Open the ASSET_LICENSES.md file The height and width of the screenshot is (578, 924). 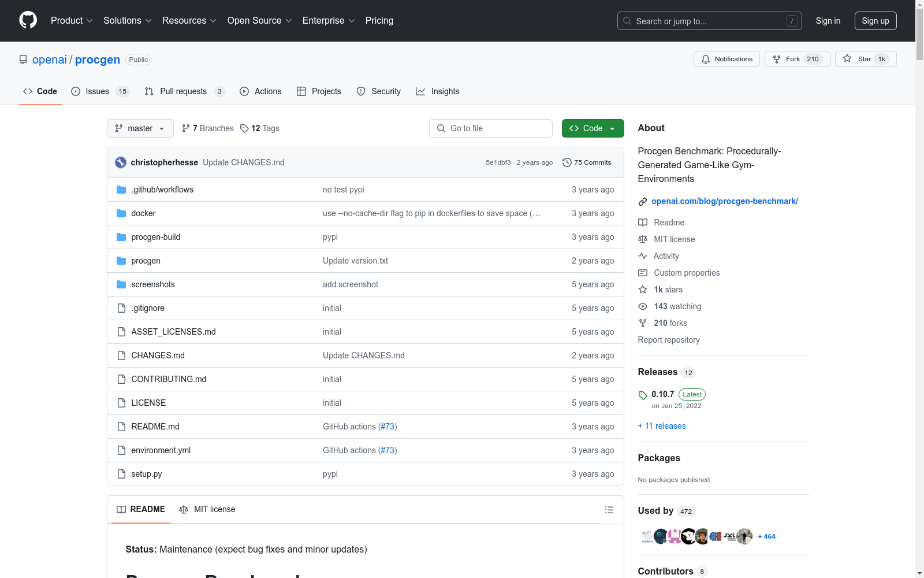173,332
